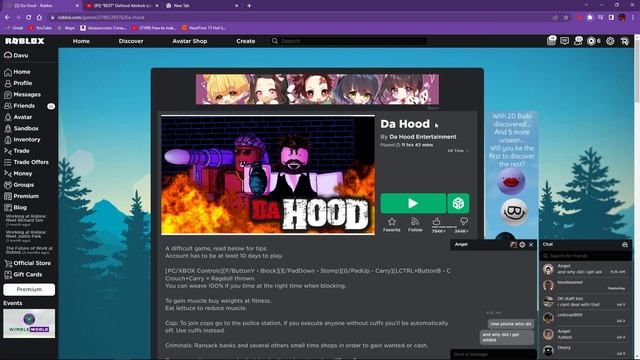Click the browser address bar URL
640x360 pixels.
coord(101,18)
